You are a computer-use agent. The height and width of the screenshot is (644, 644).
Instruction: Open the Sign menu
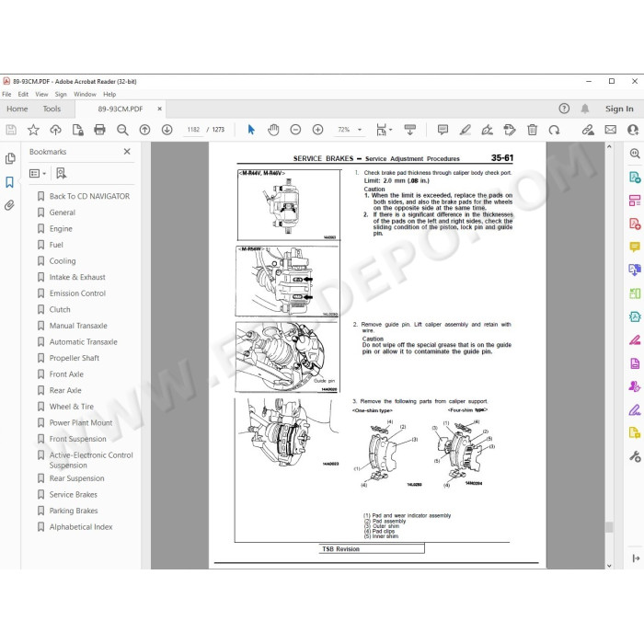pyautogui.click(x=61, y=95)
